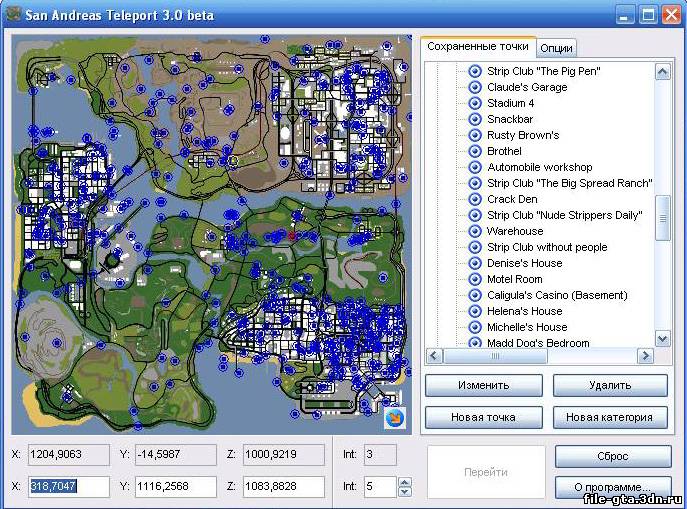Switch to the Опции tab
Screen dimensions: 687x509
[x=556, y=48]
